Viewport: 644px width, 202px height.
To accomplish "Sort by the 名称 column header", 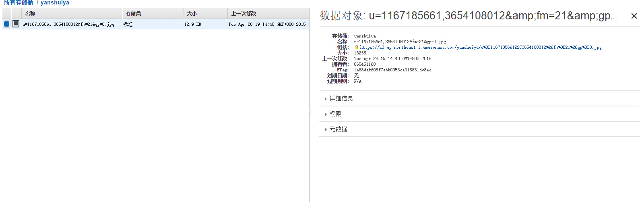I will point(31,13).
